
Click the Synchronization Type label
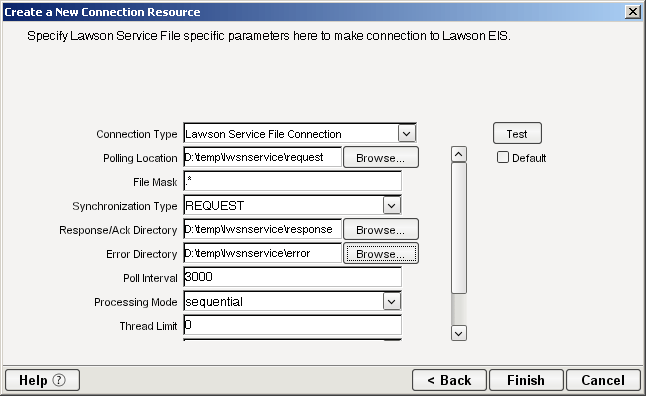coord(125,206)
